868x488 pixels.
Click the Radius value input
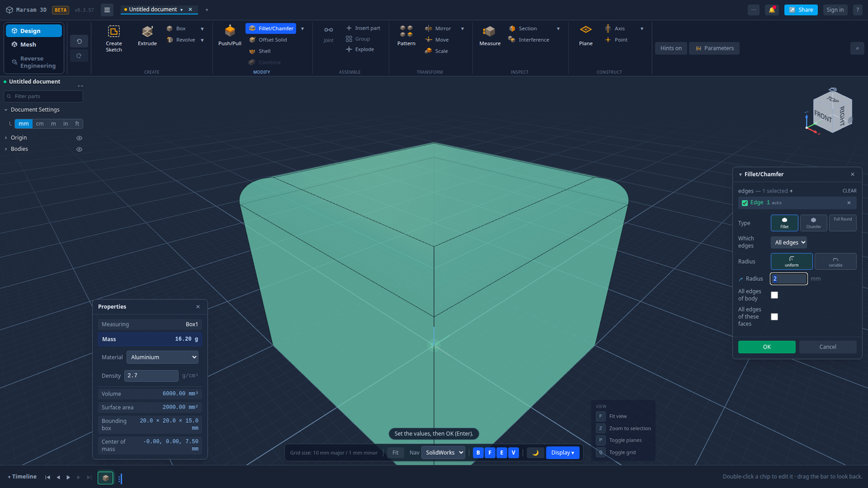pos(788,279)
